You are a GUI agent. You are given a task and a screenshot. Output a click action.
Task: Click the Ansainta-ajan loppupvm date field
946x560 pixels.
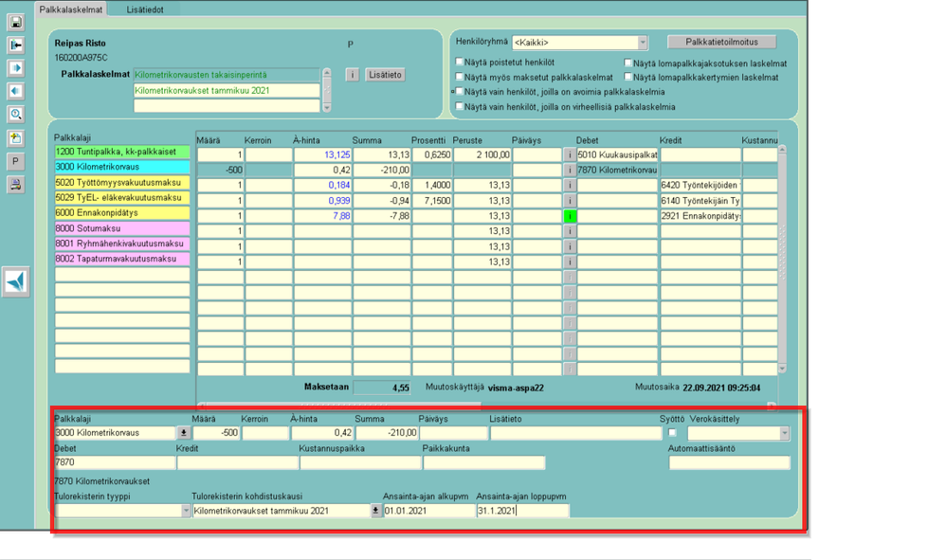coord(521,511)
